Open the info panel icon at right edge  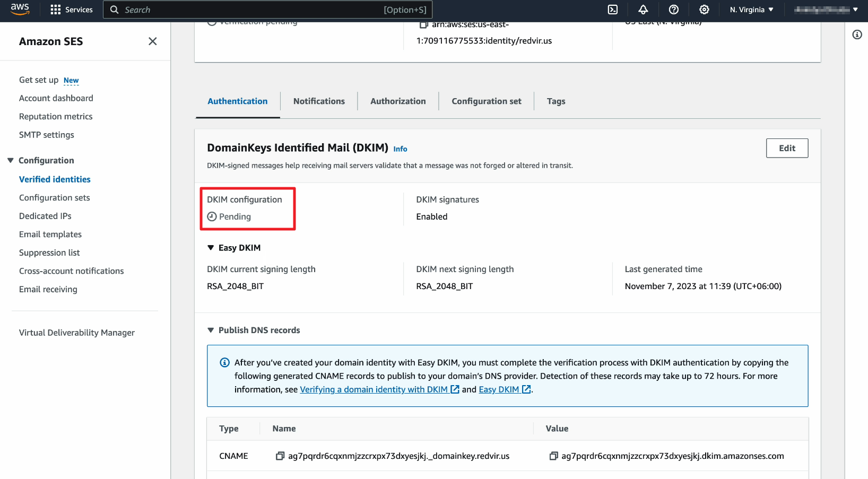(x=857, y=35)
